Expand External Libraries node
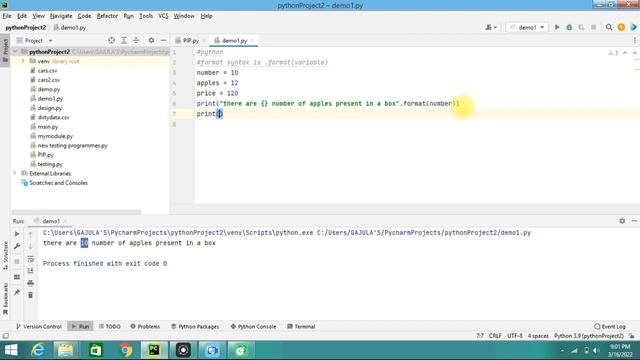The height and width of the screenshot is (360, 640). [x=15, y=173]
